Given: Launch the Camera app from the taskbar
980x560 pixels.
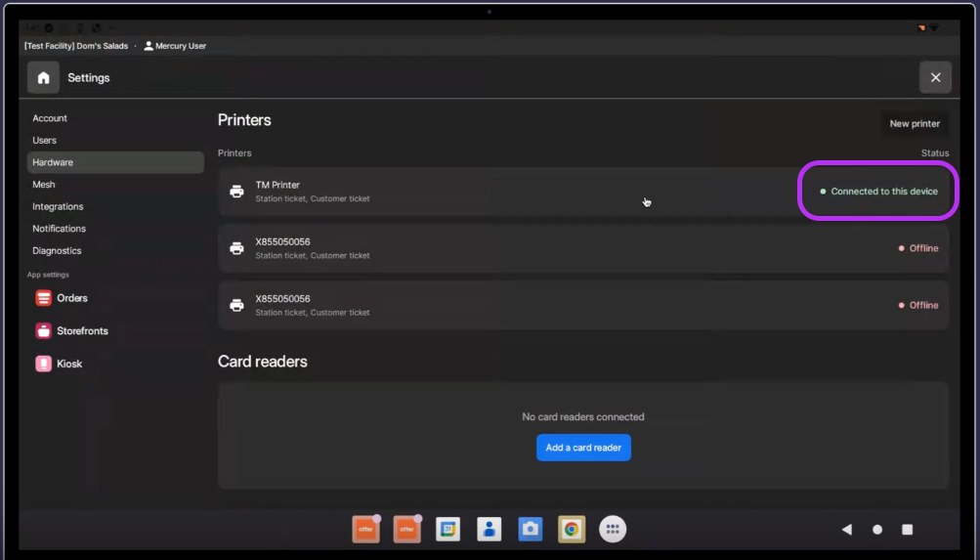Looking at the screenshot, I should pyautogui.click(x=530, y=529).
